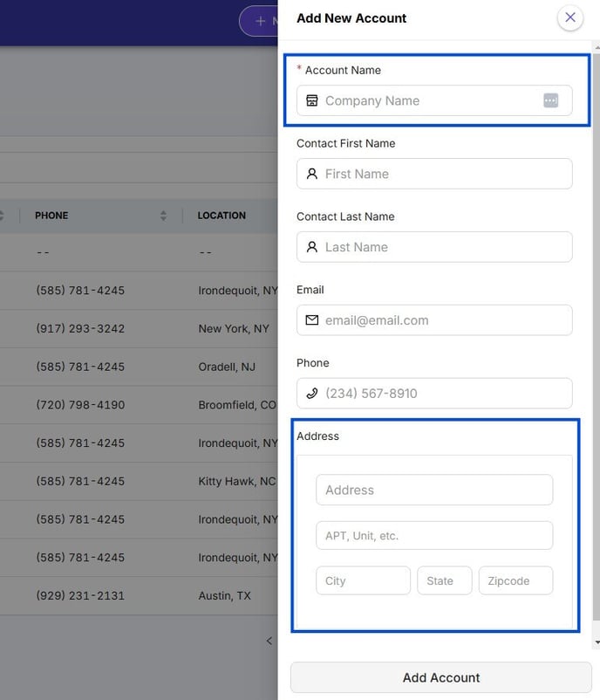Viewport: 600px width, 700px height.
Task: Focus the APT, Unit, etc. input field
Action: coord(434,535)
